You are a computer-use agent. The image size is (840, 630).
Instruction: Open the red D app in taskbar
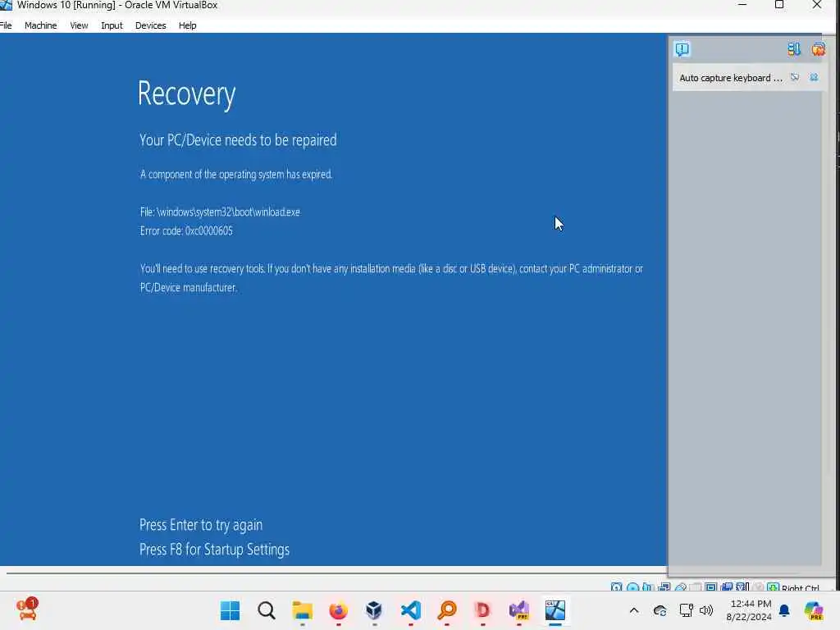click(x=482, y=610)
